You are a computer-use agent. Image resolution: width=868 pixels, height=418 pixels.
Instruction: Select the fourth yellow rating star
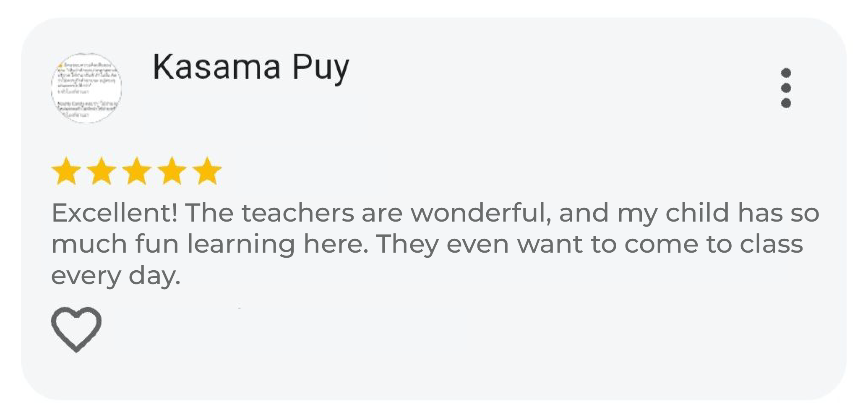click(x=172, y=171)
